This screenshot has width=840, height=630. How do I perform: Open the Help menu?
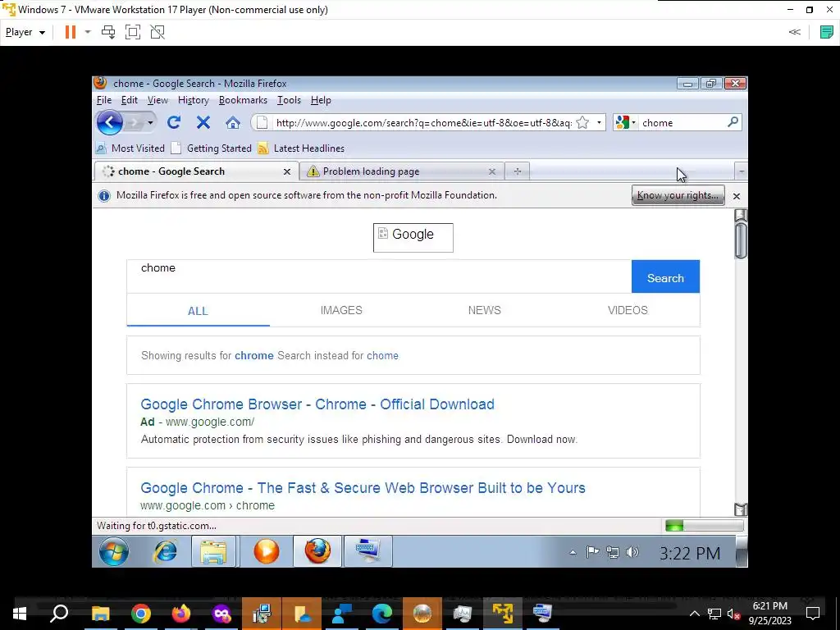coord(321,100)
